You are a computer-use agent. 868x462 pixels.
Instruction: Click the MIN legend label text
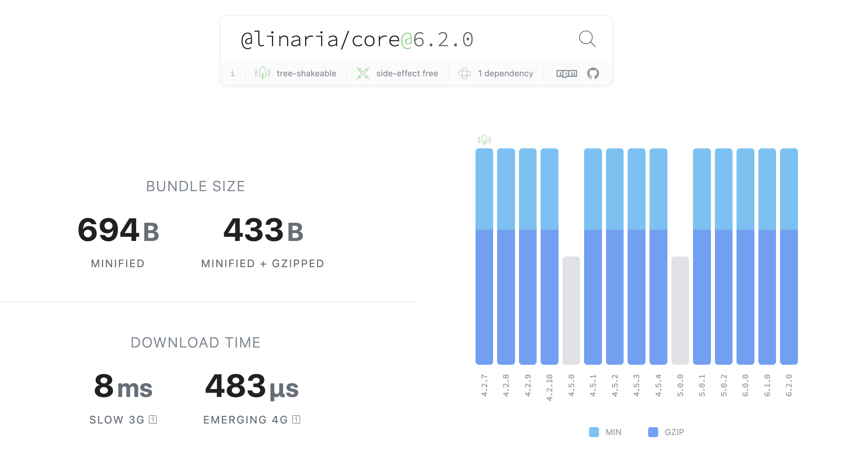point(613,432)
